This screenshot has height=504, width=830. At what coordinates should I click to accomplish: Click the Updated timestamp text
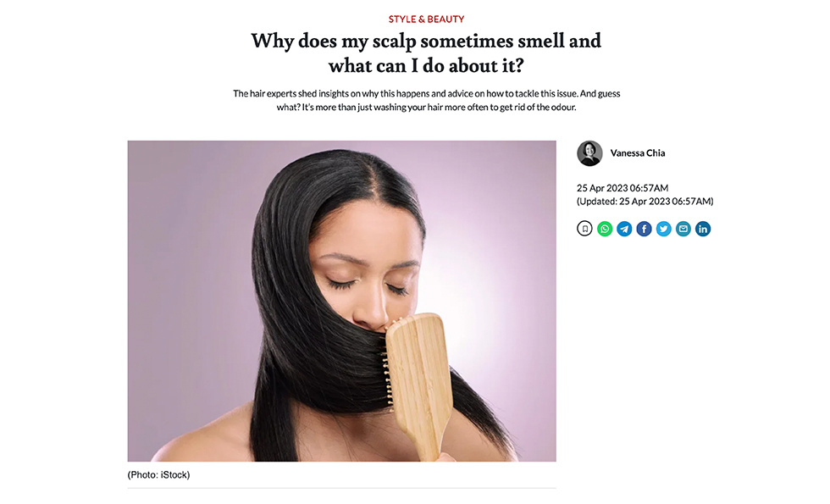pyautogui.click(x=645, y=202)
